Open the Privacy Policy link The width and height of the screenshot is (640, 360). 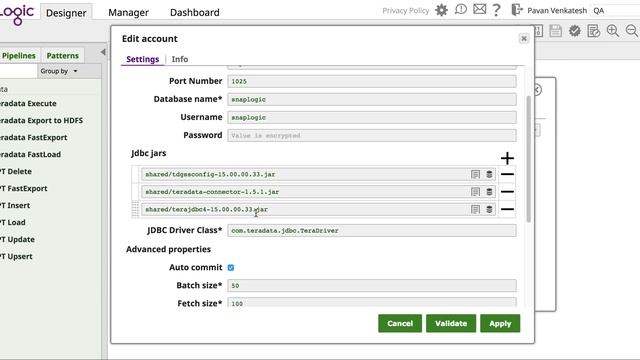pos(406,11)
